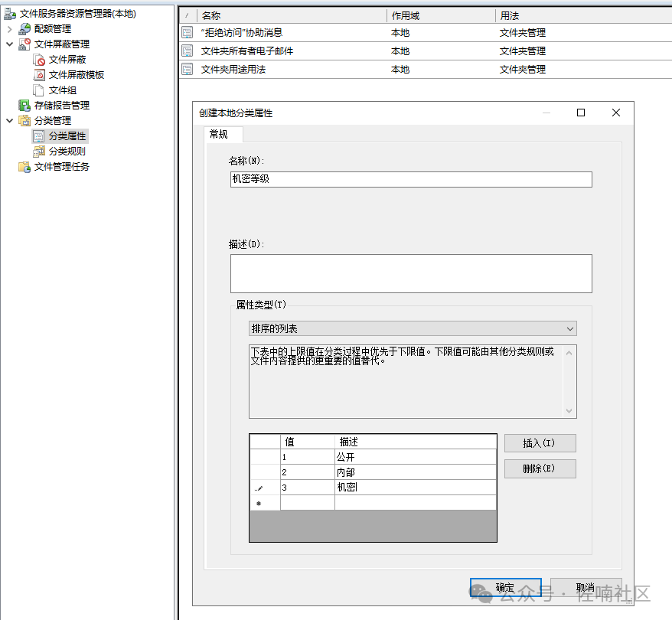Screen dimensions: 672x620
Task: Click the 删除(E) button
Action: click(540, 468)
